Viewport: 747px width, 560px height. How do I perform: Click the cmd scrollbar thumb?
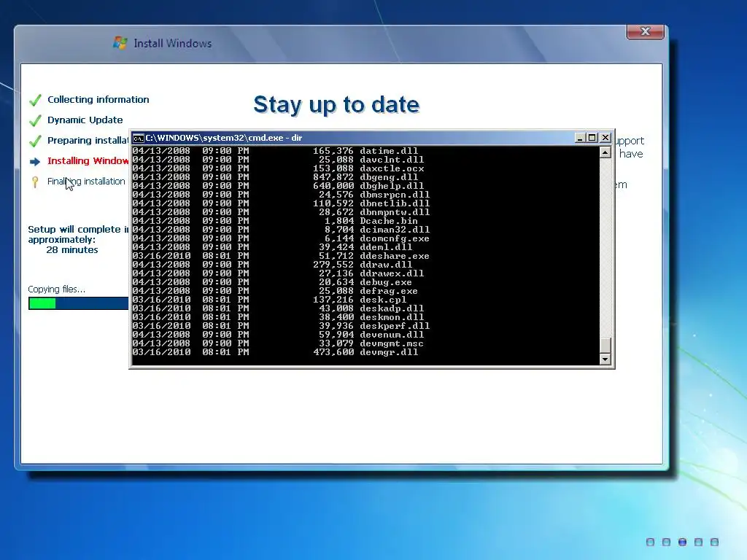tap(605, 345)
